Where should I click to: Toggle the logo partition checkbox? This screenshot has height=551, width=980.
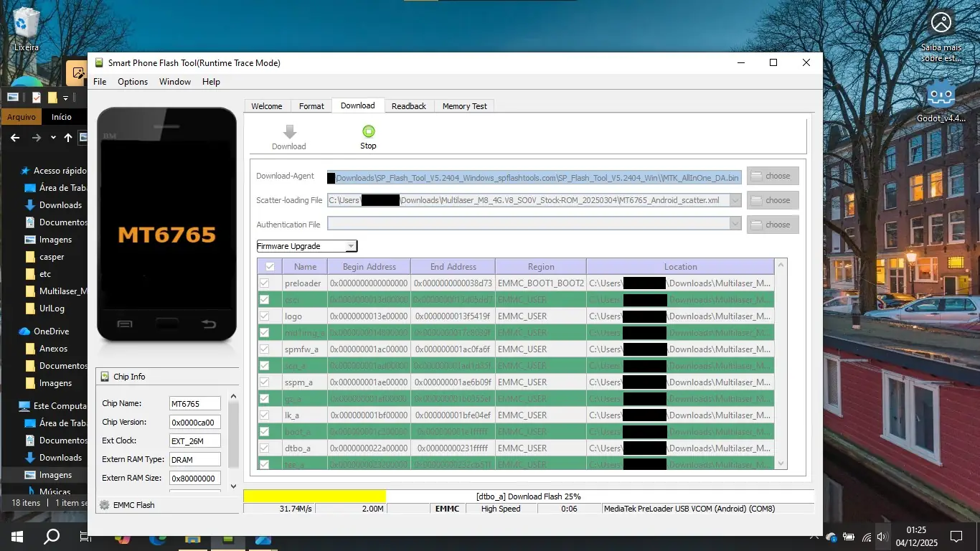(x=264, y=316)
